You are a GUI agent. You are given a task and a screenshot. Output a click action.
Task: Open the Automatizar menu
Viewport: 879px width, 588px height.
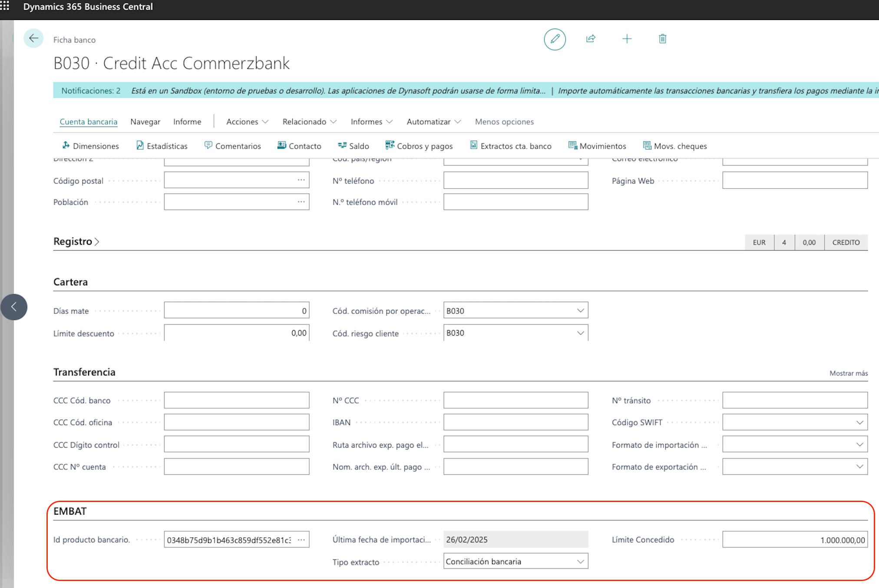pos(434,122)
